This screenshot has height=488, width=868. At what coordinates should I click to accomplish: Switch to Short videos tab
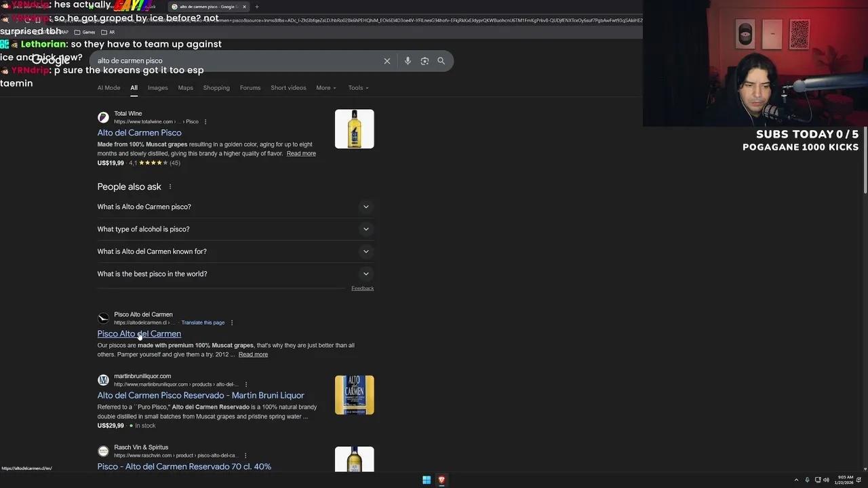click(288, 87)
